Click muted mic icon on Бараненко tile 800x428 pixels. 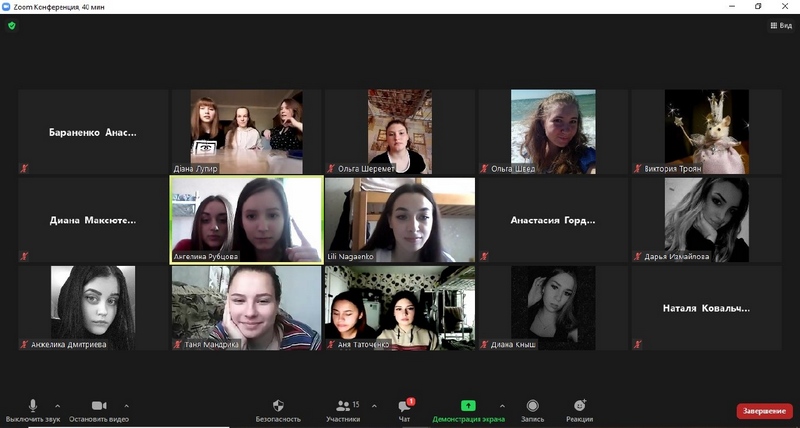(x=24, y=168)
